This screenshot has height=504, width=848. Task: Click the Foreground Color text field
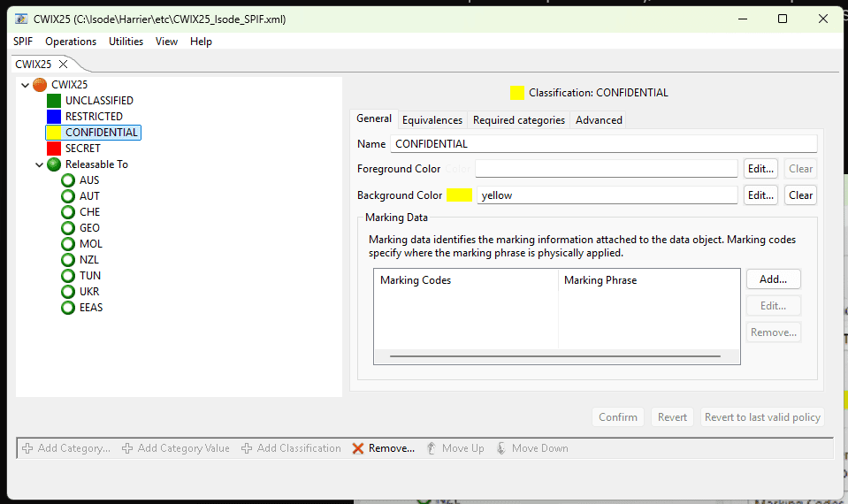tap(607, 169)
